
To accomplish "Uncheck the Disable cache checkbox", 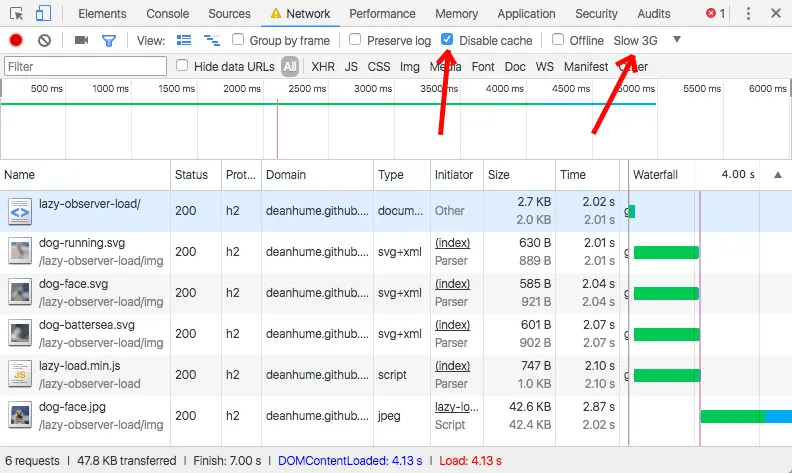I will [447, 39].
